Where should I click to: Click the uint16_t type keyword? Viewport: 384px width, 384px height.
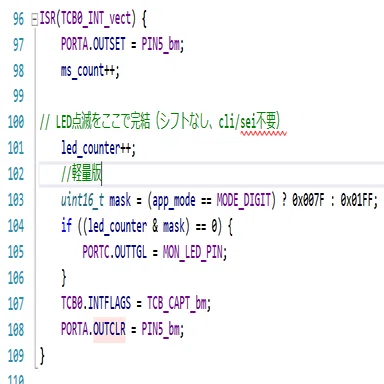(83, 201)
